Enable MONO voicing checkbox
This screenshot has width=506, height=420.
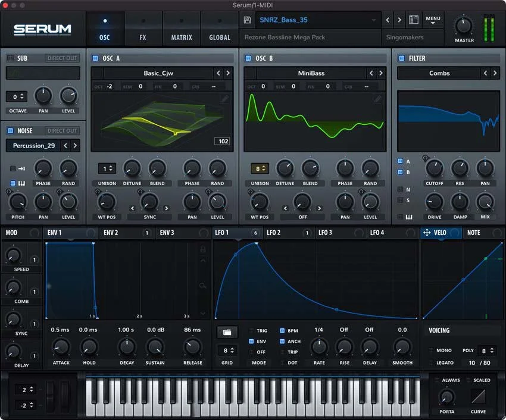pyautogui.click(x=431, y=350)
